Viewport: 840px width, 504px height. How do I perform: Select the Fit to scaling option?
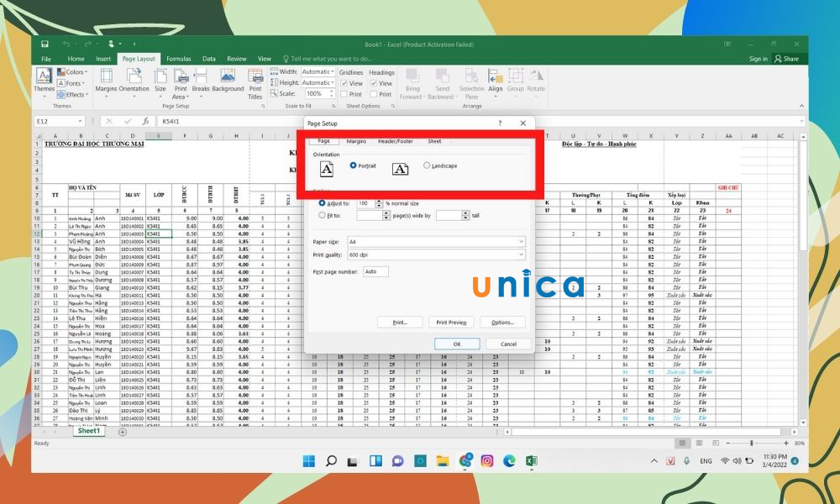(x=322, y=215)
